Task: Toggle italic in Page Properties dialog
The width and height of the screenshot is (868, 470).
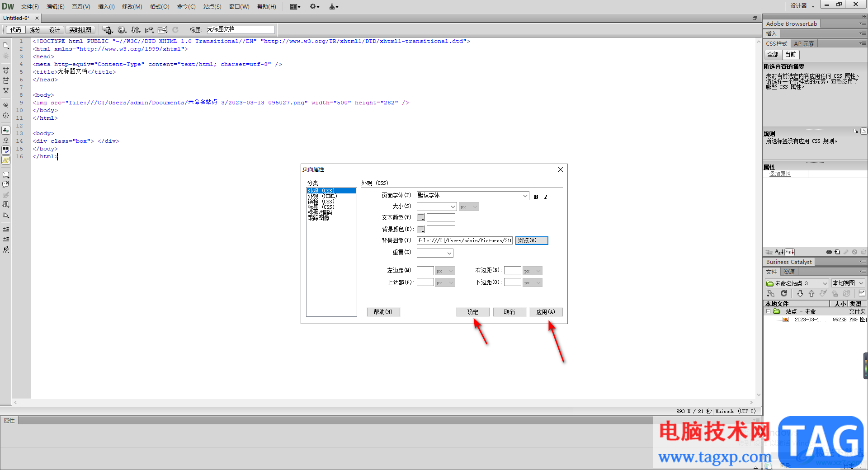Action: (546, 197)
